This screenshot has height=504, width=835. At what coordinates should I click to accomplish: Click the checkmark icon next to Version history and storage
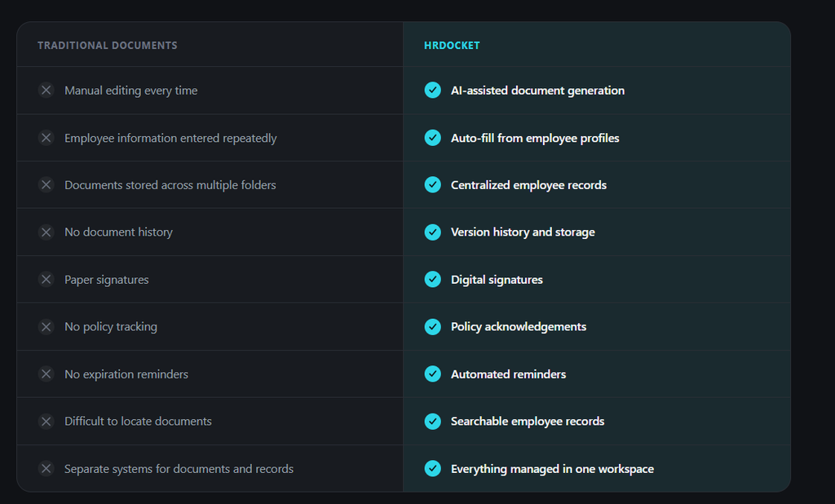pyautogui.click(x=432, y=232)
